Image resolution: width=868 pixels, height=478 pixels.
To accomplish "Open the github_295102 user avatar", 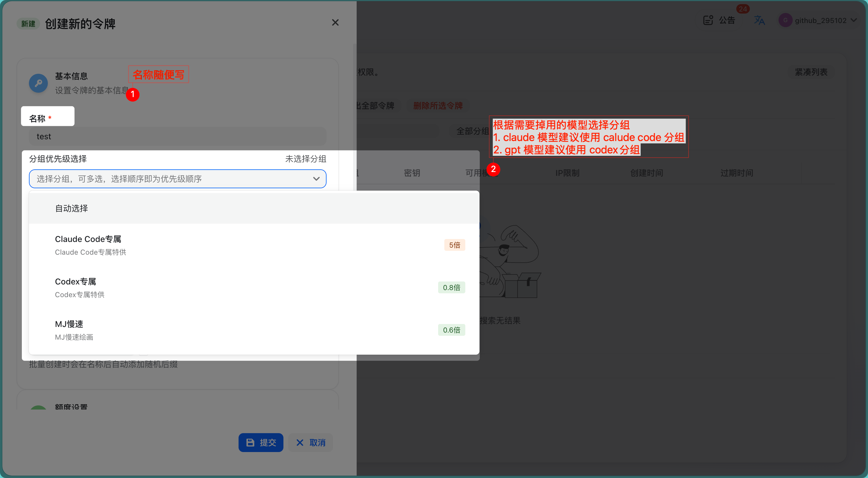I will (785, 20).
